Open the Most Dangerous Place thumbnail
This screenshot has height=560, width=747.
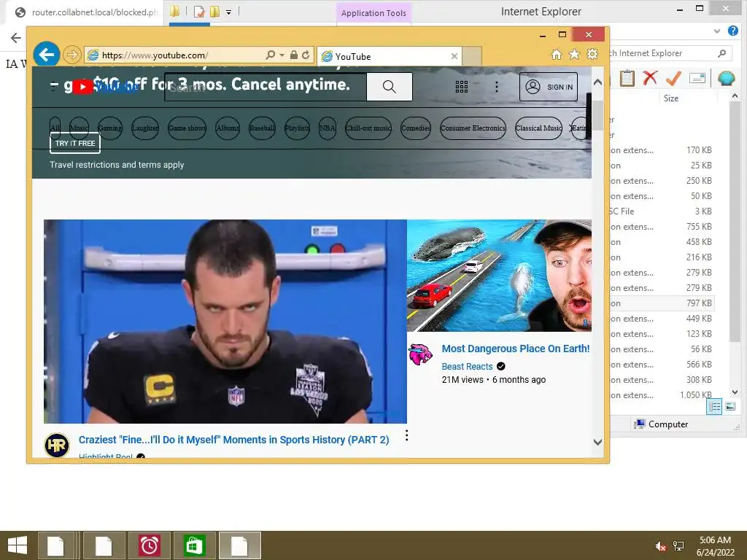[499, 275]
